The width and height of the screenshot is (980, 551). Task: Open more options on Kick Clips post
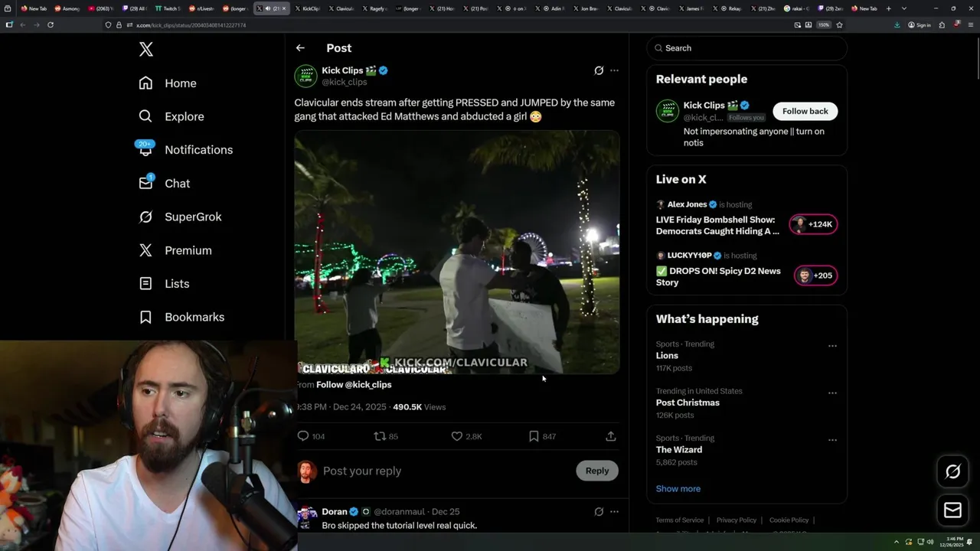point(614,70)
